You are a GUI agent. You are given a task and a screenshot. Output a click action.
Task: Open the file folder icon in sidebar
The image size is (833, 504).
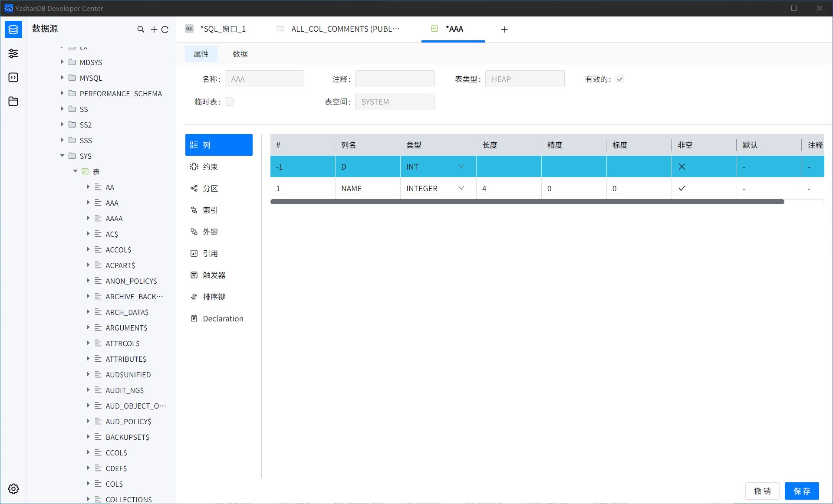point(13,101)
